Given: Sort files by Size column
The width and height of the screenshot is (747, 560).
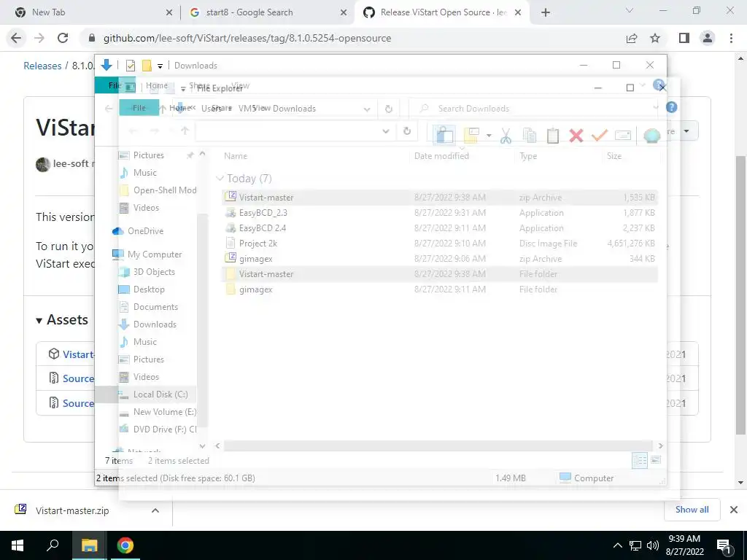Looking at the screenshot, I should point(614,156).
